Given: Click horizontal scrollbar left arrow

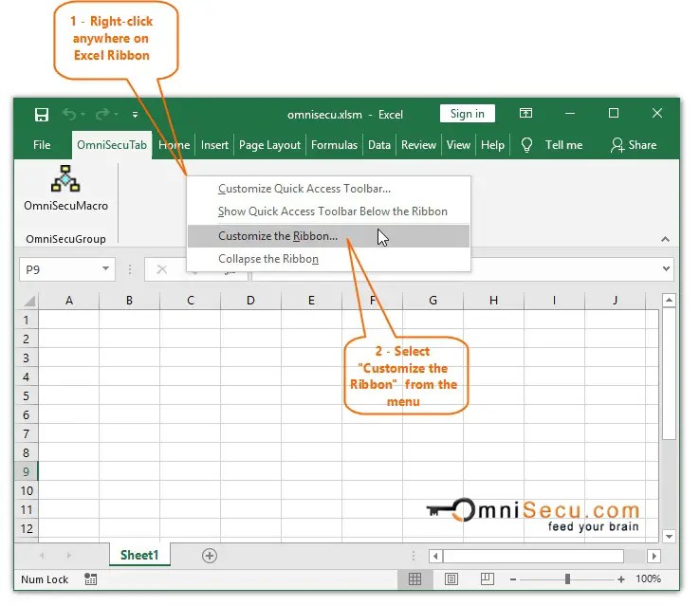Looking at the screenshot, I should click(435, 556).
